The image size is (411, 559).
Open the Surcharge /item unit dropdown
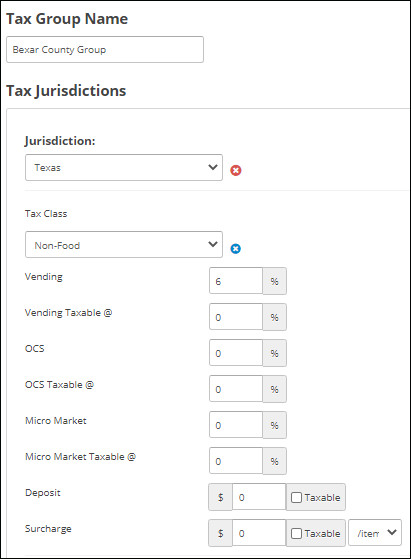coord(375,533)
